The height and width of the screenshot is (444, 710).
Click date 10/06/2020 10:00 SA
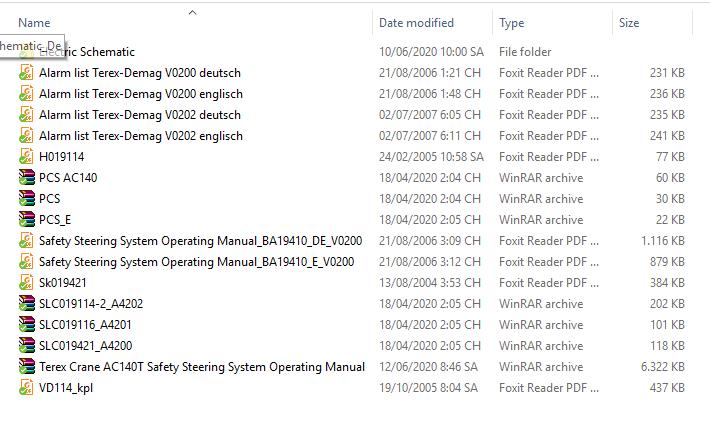coord(431,52)
